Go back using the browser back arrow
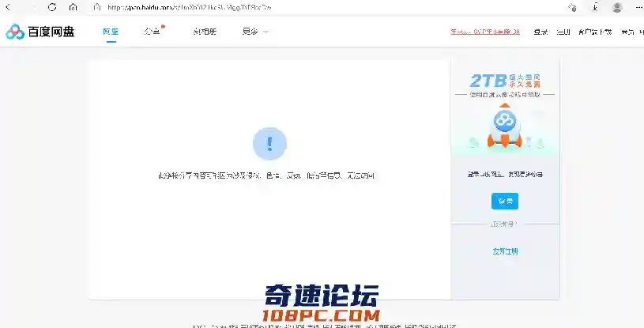This screenshot has width=644, height=328. [x=7, y=7]
